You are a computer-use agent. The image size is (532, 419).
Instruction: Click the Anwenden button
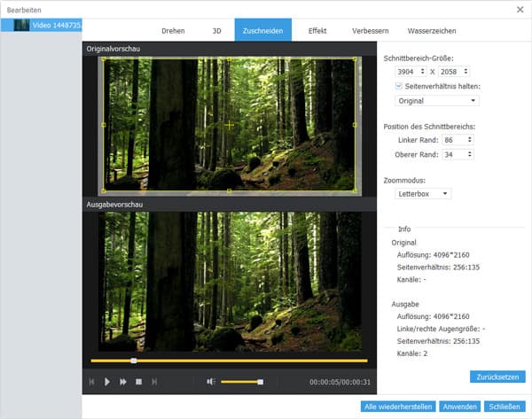tap(459, 407)
